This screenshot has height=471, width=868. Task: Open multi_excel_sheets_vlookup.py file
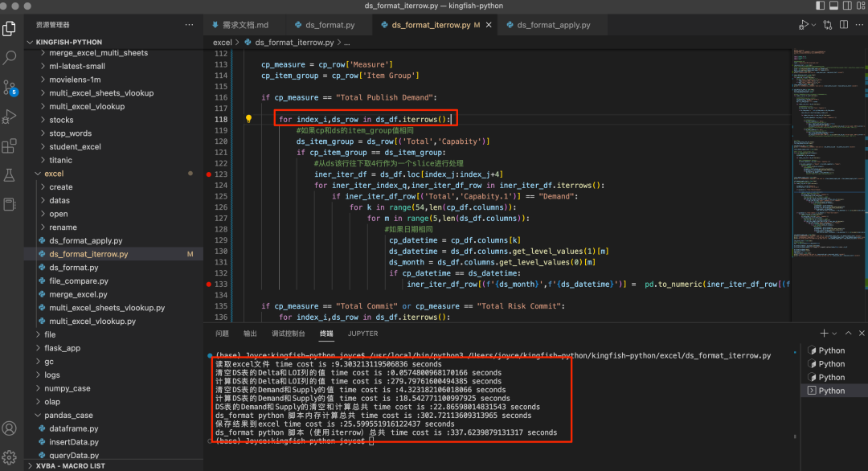pyautogui.click(x=107, y=308)
